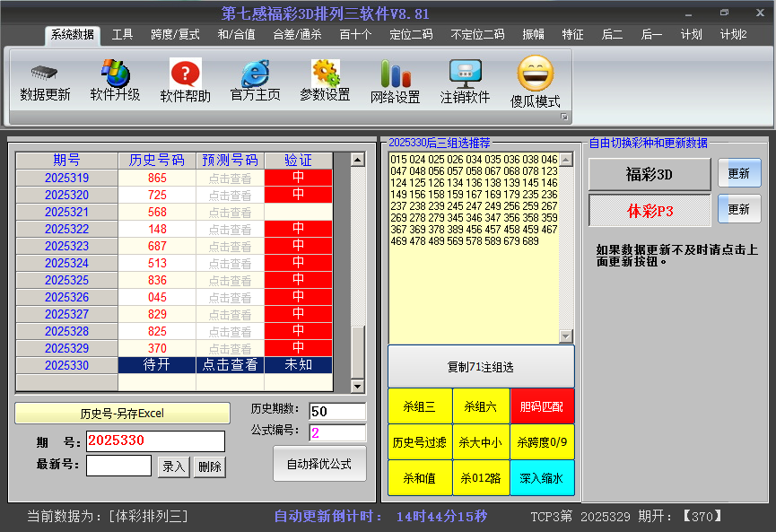The height and width of the screenshot is (532, 776).
Task: Click the 数据更新 chip icon
Action: [x=45, y=74]
